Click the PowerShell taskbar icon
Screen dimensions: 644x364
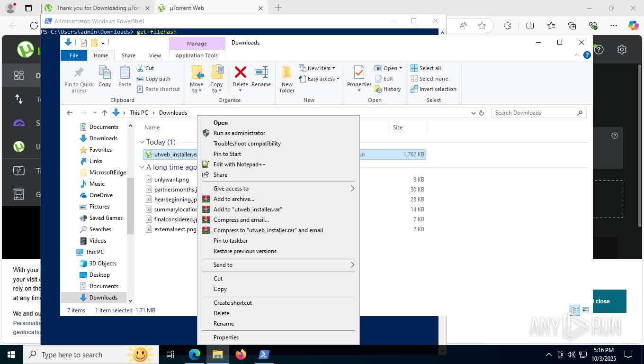click(264, 355)
